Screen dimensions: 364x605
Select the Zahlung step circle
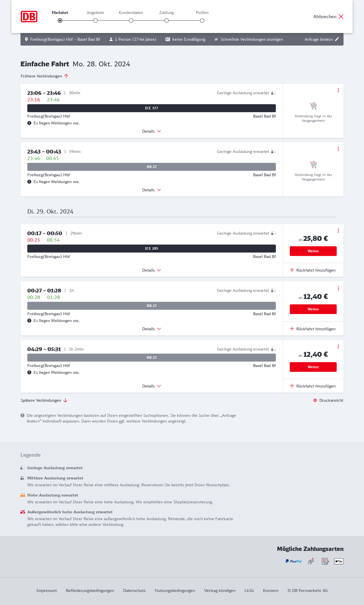click(167, 20)
